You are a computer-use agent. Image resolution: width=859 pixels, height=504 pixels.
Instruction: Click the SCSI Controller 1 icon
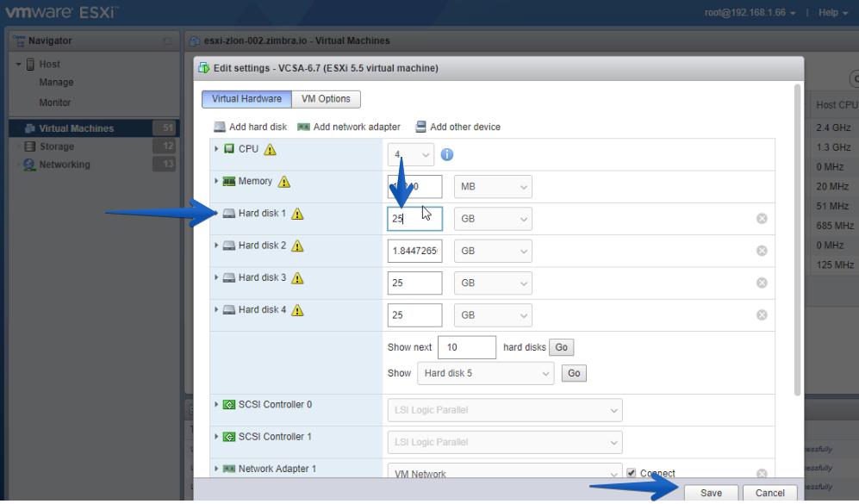click(229, 437)
